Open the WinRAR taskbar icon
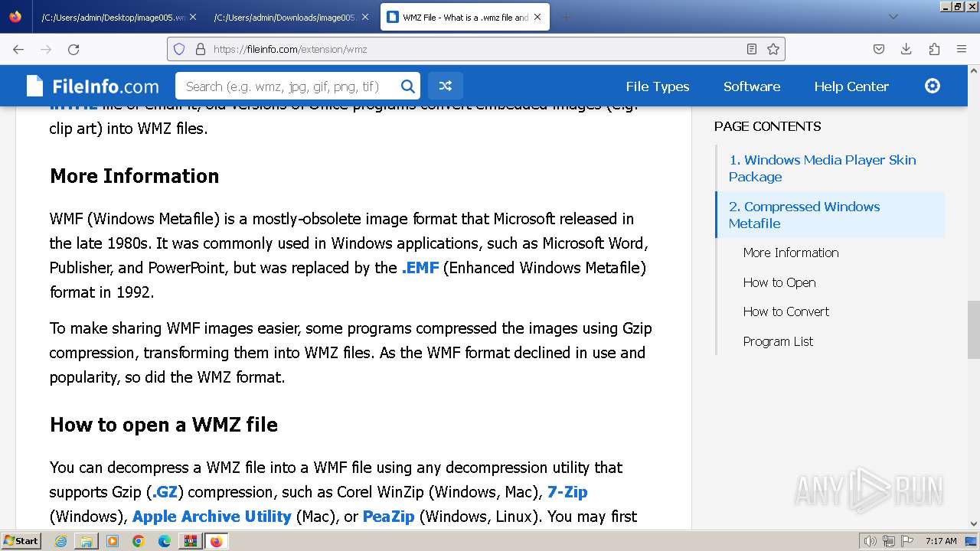This screenshot has height=551, width=980. 190,541
